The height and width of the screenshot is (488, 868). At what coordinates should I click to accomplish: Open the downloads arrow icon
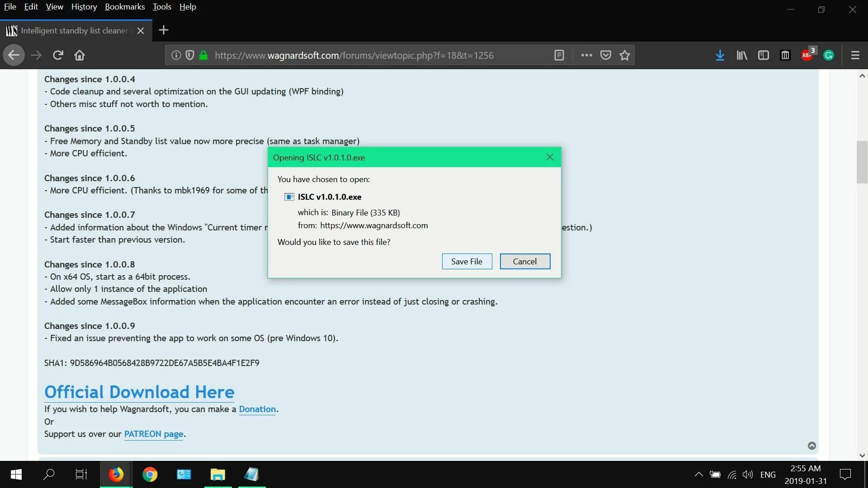[x=720, y=55]
